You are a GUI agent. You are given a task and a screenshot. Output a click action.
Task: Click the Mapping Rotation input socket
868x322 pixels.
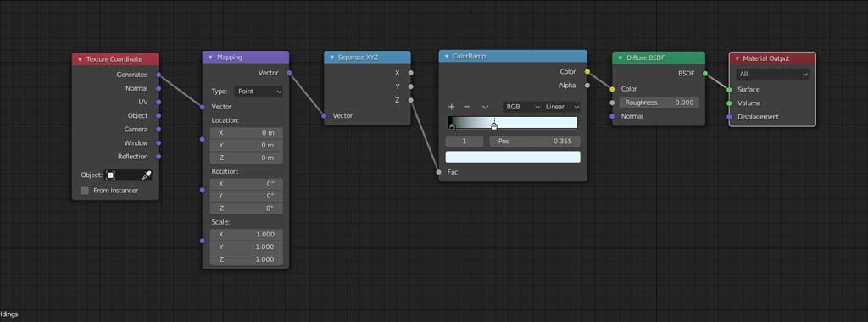click(203, 191)
